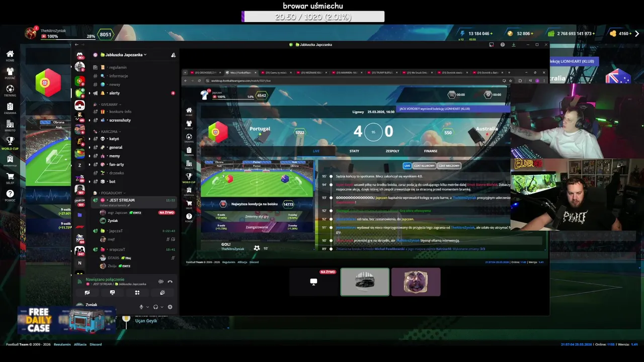Open Discord direct messages home icon

[x=79, y=55]
